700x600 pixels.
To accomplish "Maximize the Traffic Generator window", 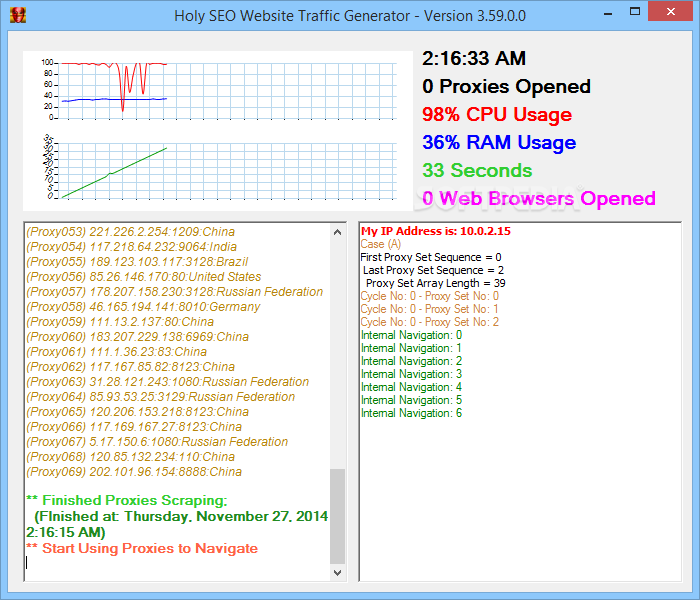I will pyautogui.click(x=635, y=12).
